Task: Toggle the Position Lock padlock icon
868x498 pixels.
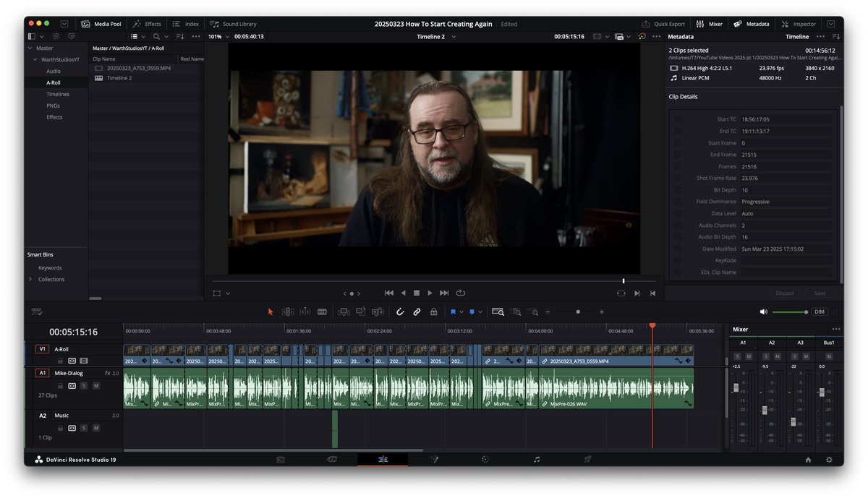Action: pos(433,312)
